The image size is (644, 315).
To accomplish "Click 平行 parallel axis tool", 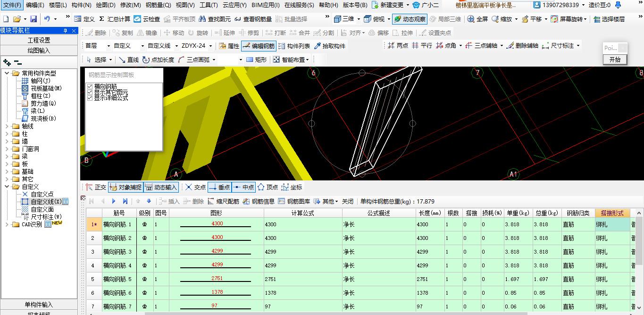I will click(x=422, y=46).
